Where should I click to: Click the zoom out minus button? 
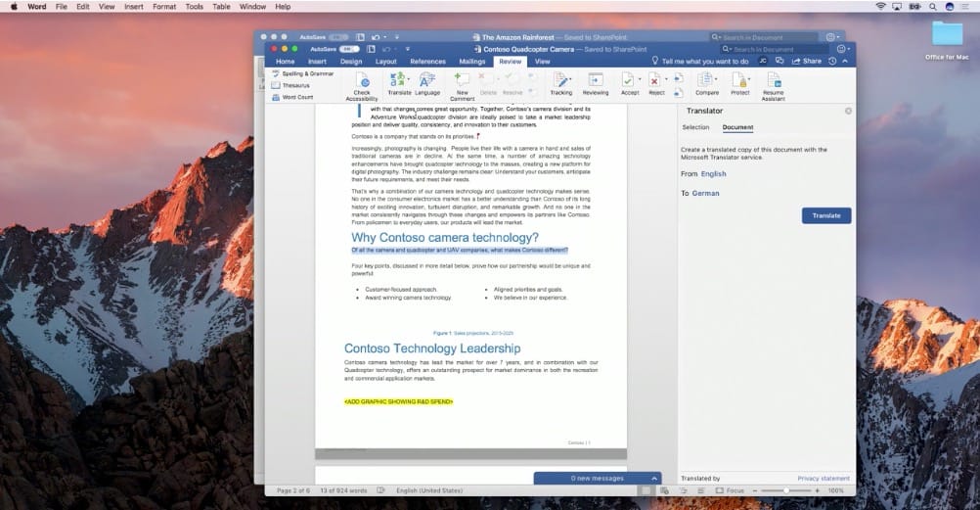click(x=755, y=490)
